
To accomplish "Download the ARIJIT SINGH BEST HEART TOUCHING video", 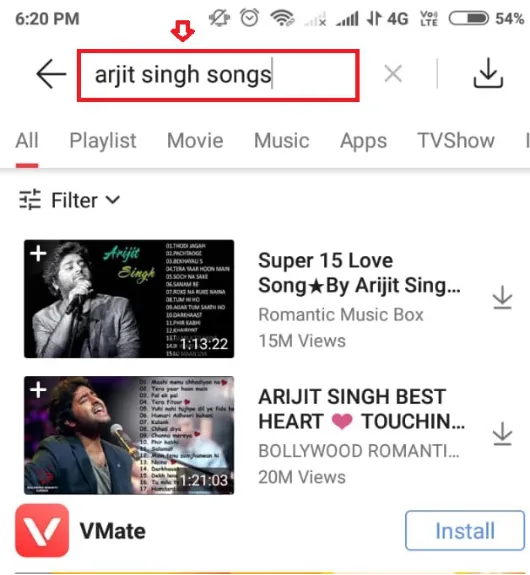I will (502, 434).
